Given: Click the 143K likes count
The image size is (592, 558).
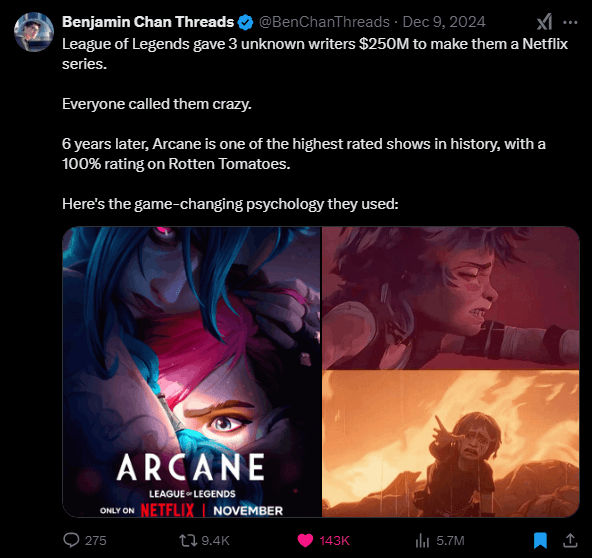Looking at the screenshot, I should 335,541.
